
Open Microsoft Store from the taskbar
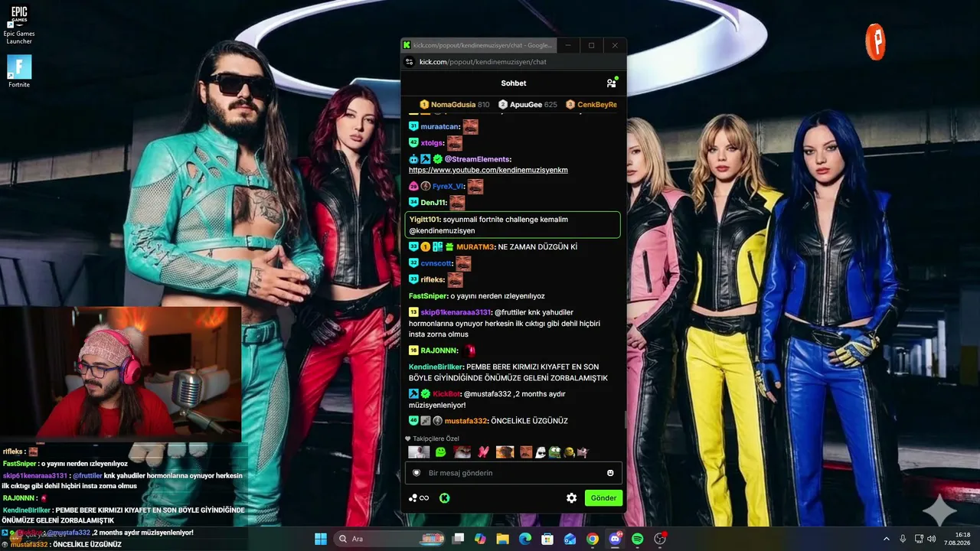pyautogui.click(x=547, y=539)
